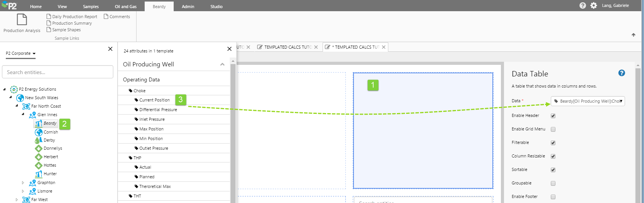Open the Daily Production Report link
This screenshot has height=203, width=644.
point(74,17)
